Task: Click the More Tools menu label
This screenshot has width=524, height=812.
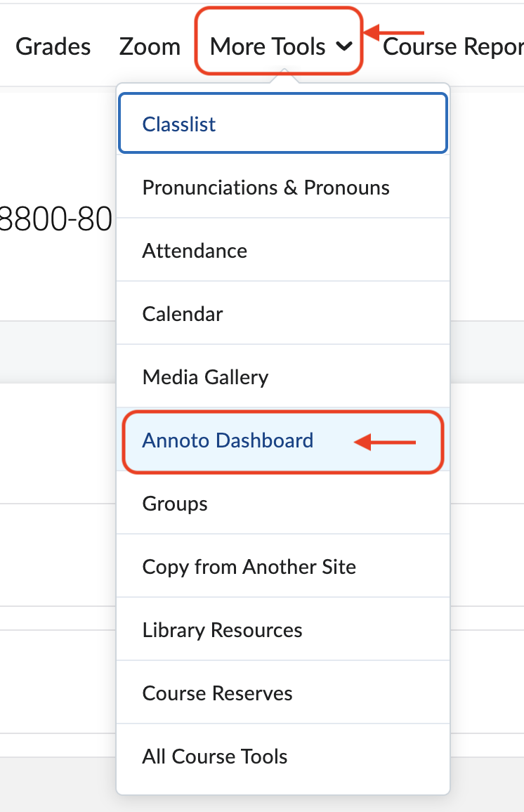Action: 268,46
